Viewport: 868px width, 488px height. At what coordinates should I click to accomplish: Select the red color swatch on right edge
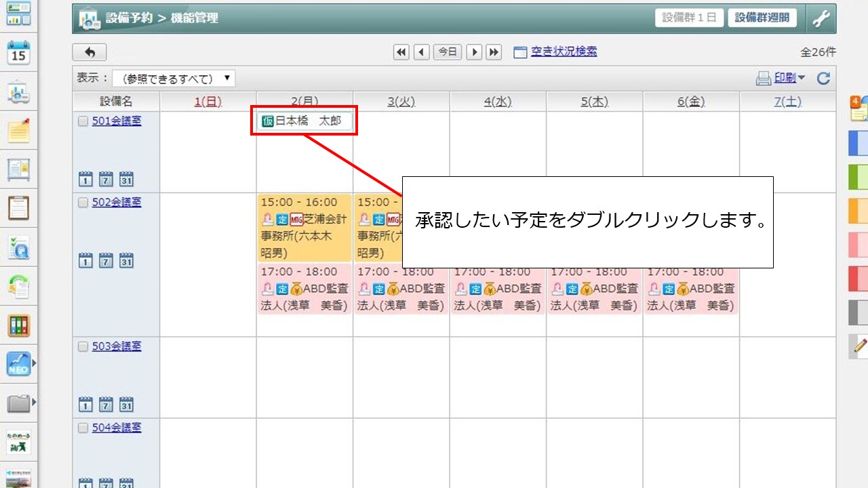click(858, 279)
